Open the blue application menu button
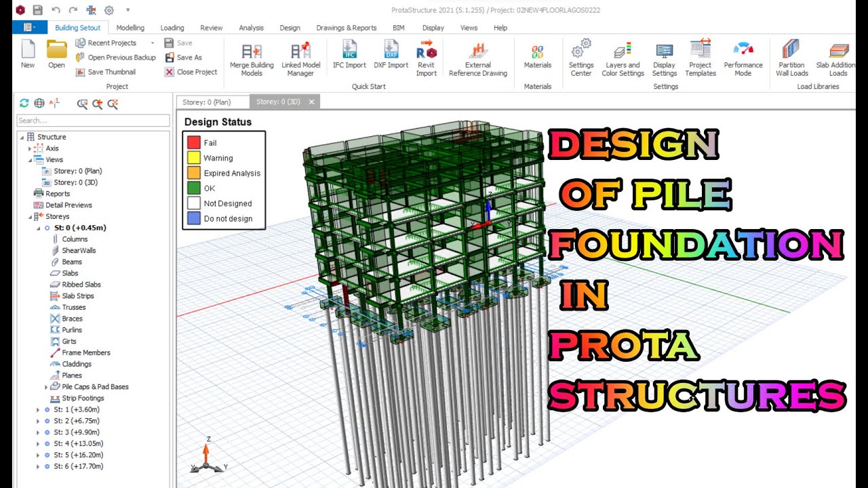 coord(29,28)
